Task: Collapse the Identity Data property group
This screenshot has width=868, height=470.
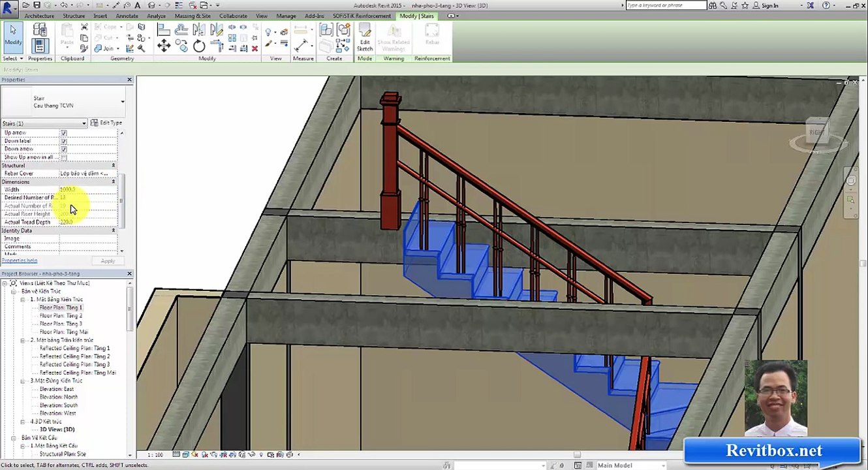Action: (x=113, y=230)
